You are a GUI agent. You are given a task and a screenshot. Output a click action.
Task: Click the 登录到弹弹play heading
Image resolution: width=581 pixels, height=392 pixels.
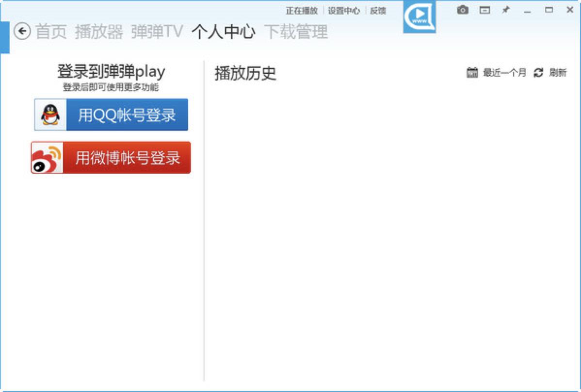(x=111, y=71)
